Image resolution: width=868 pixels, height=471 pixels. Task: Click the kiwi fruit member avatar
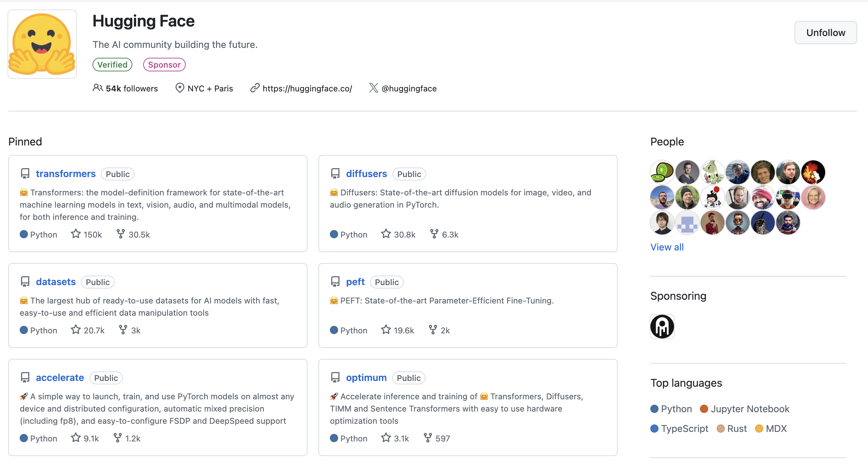click(662, 172)
